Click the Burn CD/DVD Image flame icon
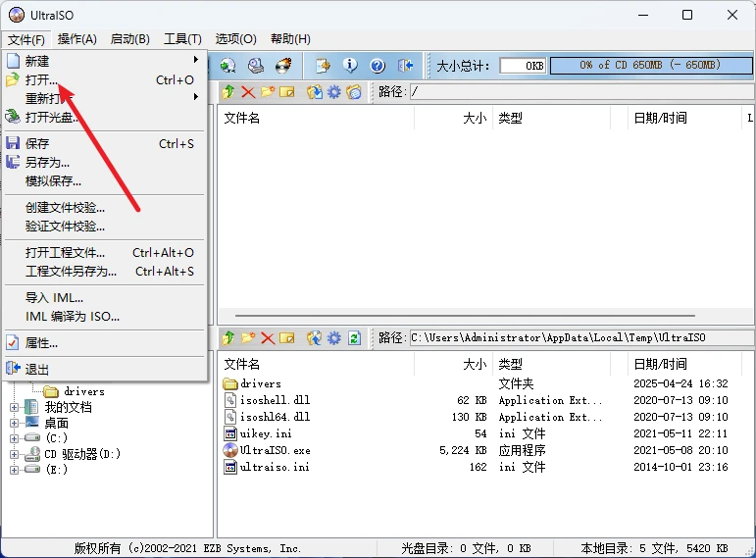This screenshot has height=558, width=756. (283, 65)
